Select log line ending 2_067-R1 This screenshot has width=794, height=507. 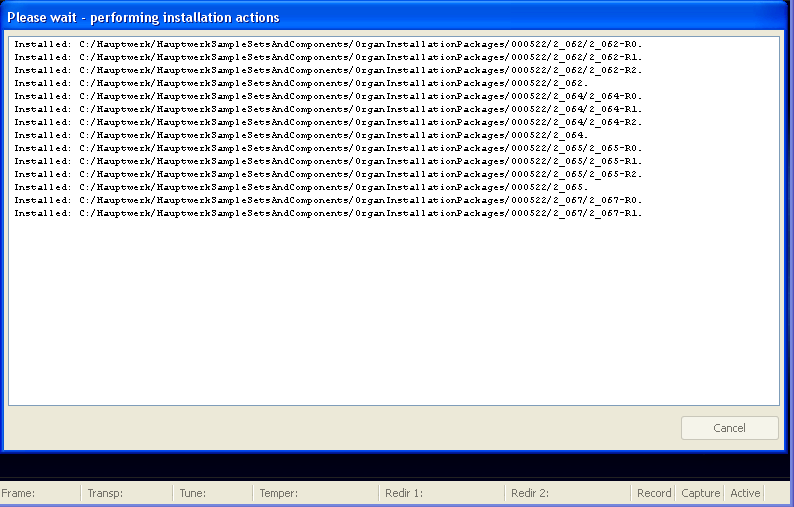pos(328,213)
